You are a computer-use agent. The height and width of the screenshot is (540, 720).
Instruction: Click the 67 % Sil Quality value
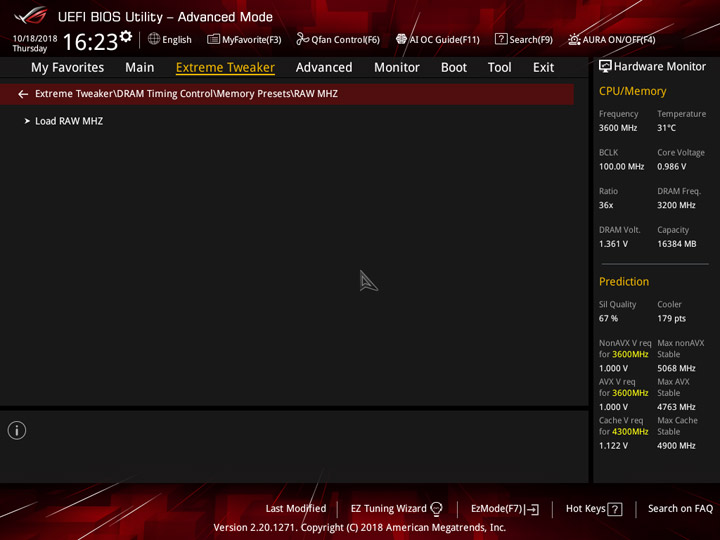(608, 318)
